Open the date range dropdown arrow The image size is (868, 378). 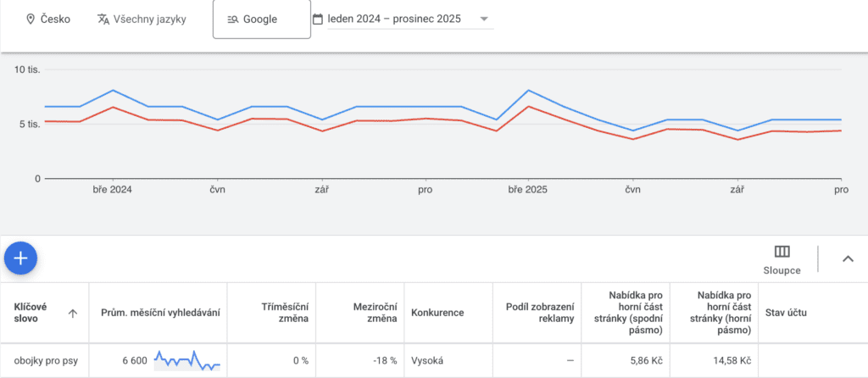[x=484, y=19]
